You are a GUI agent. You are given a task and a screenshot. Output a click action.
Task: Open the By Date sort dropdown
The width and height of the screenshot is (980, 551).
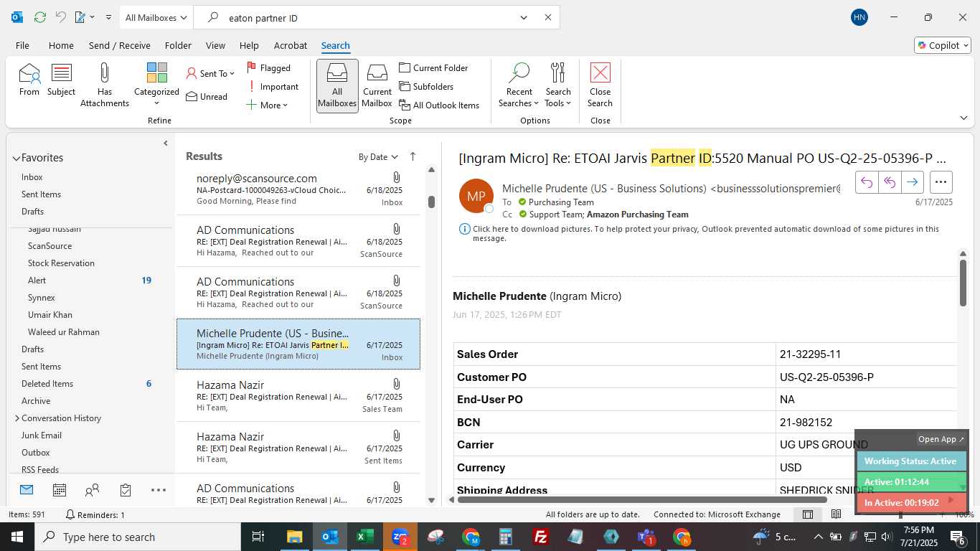(378, 157)
